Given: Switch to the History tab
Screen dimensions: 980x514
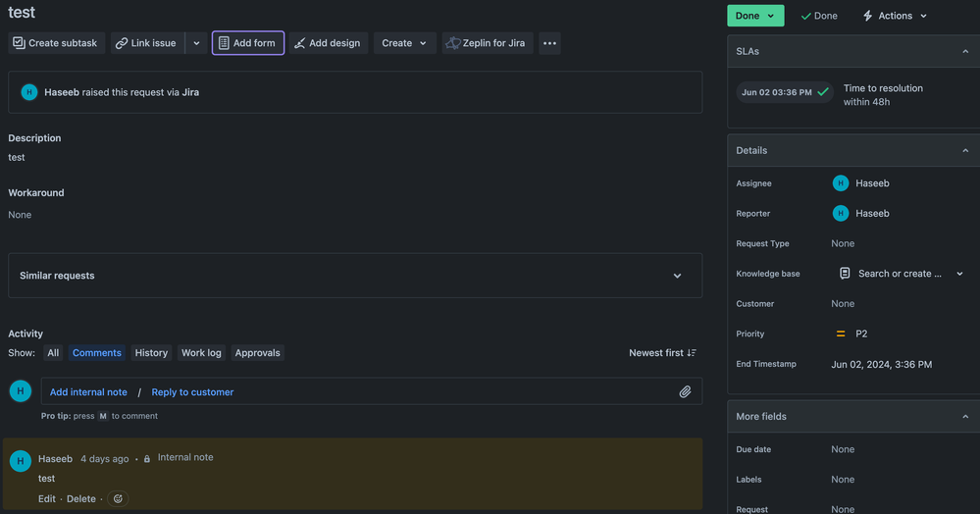Looking at the screenshot, I should point(151,353).
